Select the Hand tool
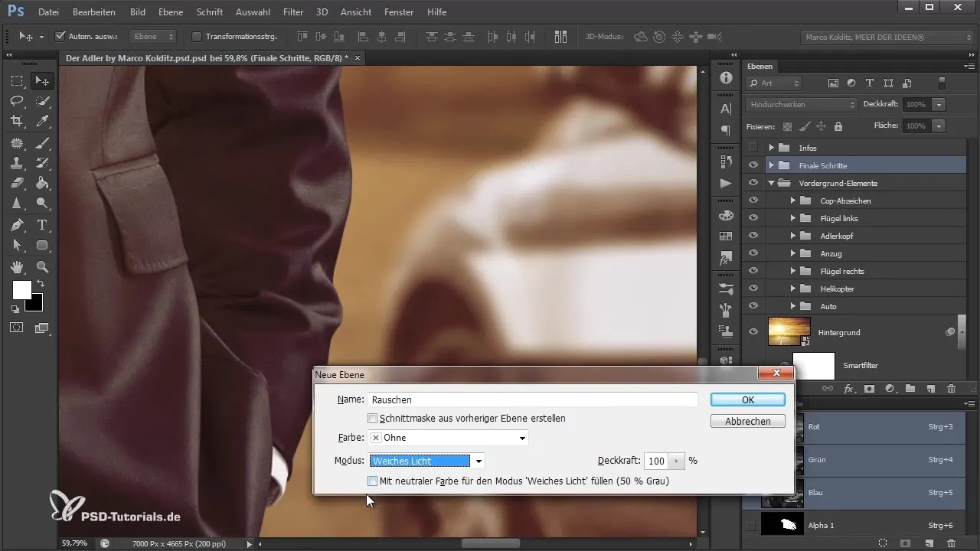 (17, 266)
